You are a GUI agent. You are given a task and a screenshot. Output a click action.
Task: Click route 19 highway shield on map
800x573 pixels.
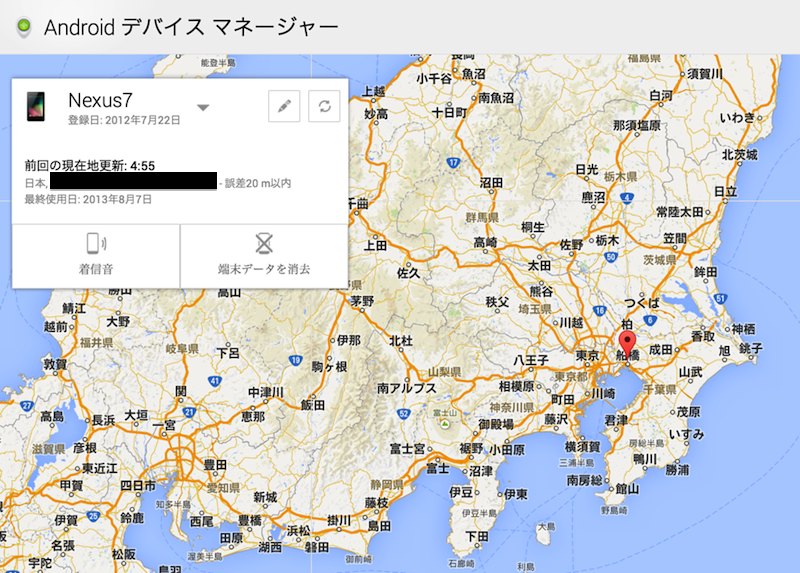pos(296,360)
